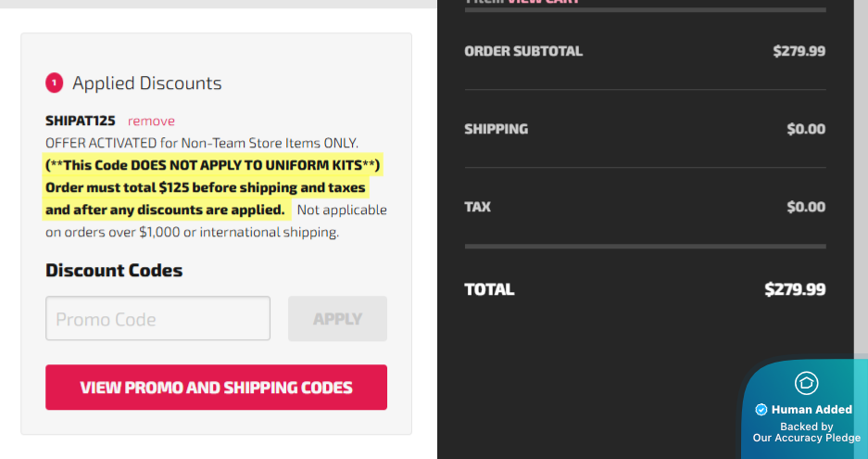Click the Tax label in summary
The width and height of the screenshot is (868, 459).
coord(477,207)
